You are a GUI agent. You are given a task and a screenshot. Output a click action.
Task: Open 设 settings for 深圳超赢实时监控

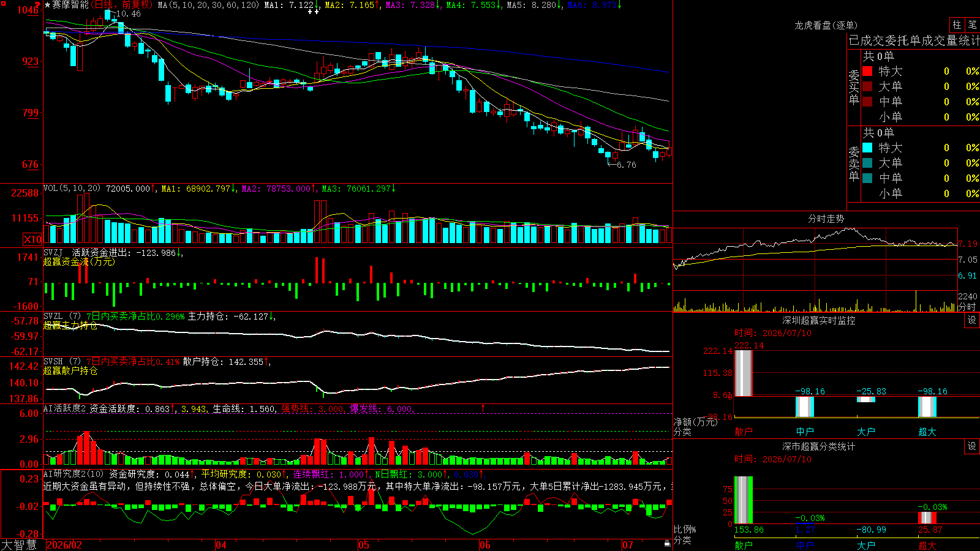click(972, 320)
